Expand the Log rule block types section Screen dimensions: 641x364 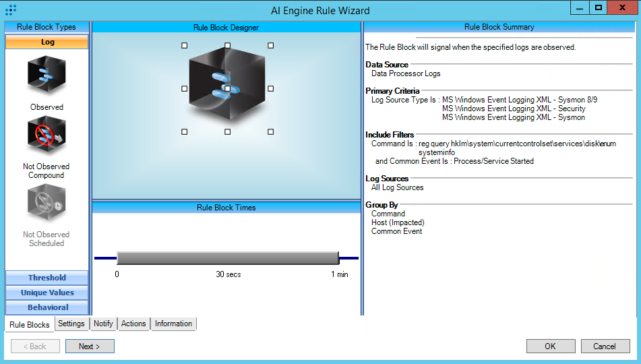tap(47, 42)
